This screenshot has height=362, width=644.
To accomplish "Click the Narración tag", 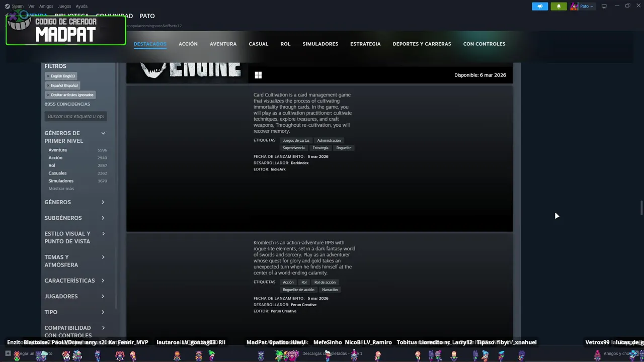I will click(x=330, y=290).
